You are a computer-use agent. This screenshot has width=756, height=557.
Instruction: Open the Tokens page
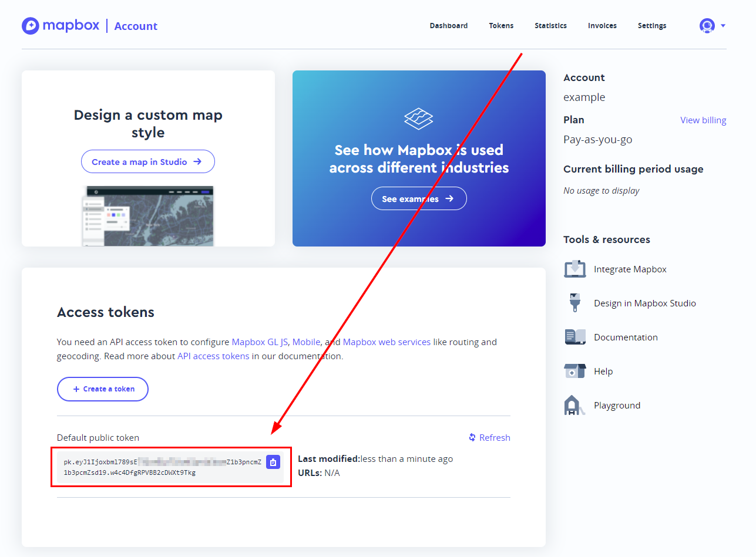click(x=501, y=26)
